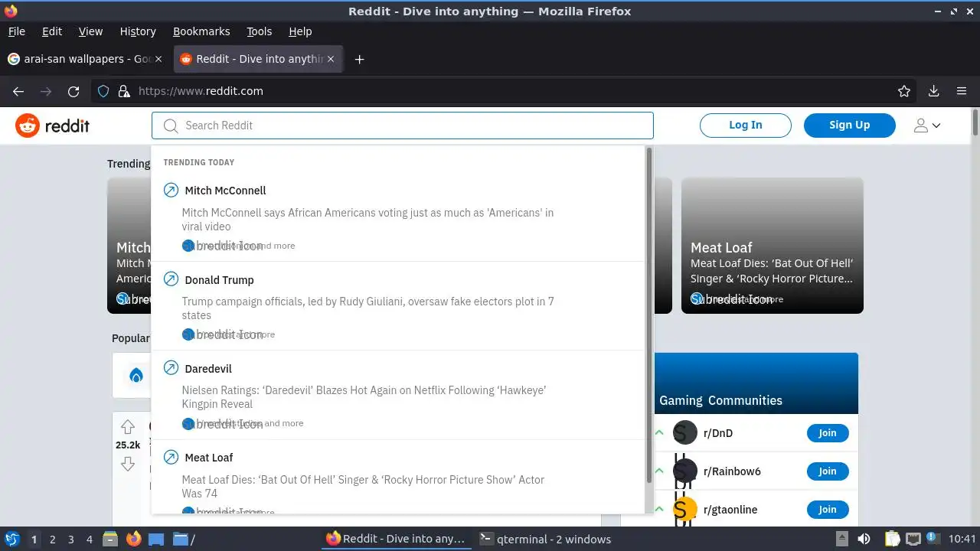Switch to workspace 2
Image resolution: width=980 pixels, height=551 pixels.
pyautogui.click(x=52, y=540)
